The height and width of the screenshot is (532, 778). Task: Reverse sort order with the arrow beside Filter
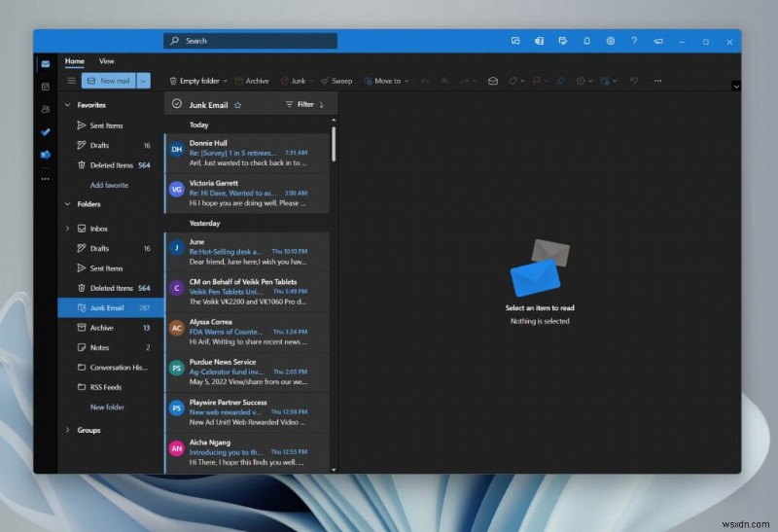pyautogui.click(x=322, y=105)
